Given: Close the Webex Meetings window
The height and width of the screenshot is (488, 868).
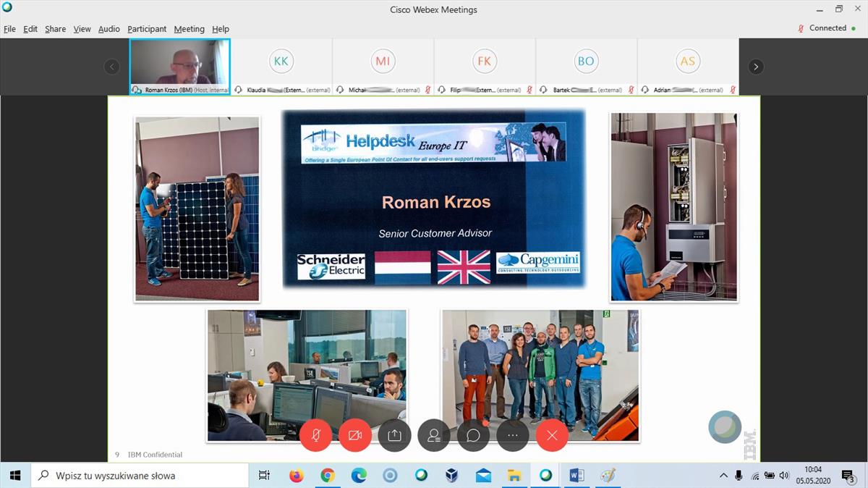Looking at the screenshot, I should point(858,9).
